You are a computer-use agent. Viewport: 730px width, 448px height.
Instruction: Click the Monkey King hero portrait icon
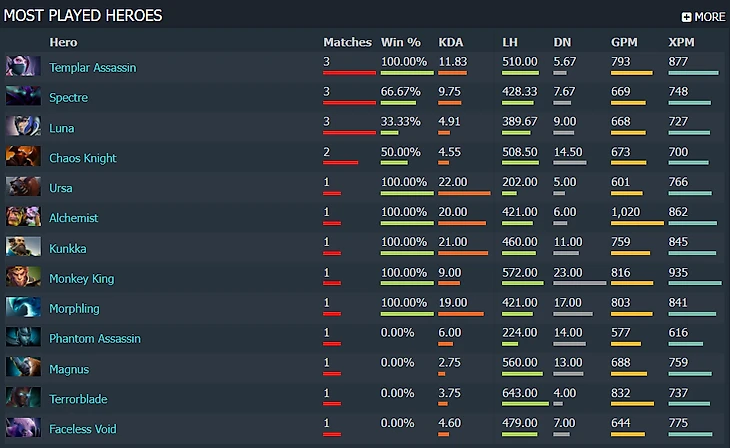(x=23, y=277)
